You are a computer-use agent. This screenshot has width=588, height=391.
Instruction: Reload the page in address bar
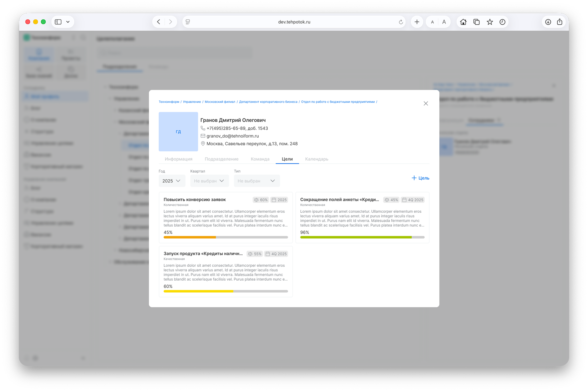tap(401, 22)
